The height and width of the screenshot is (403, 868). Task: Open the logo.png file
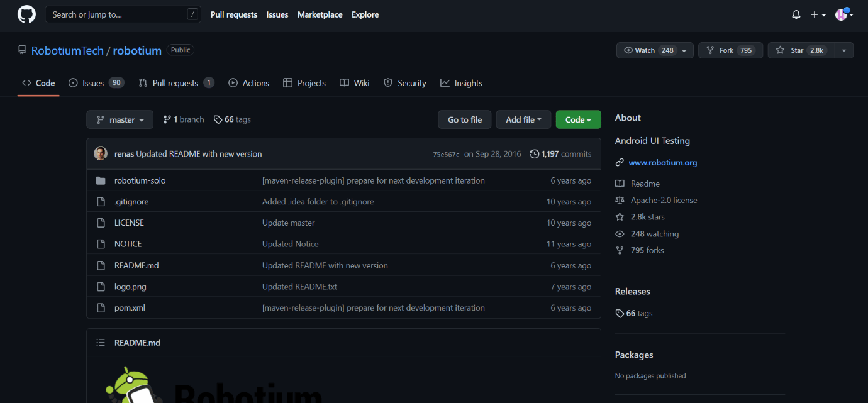pos(130,287)
